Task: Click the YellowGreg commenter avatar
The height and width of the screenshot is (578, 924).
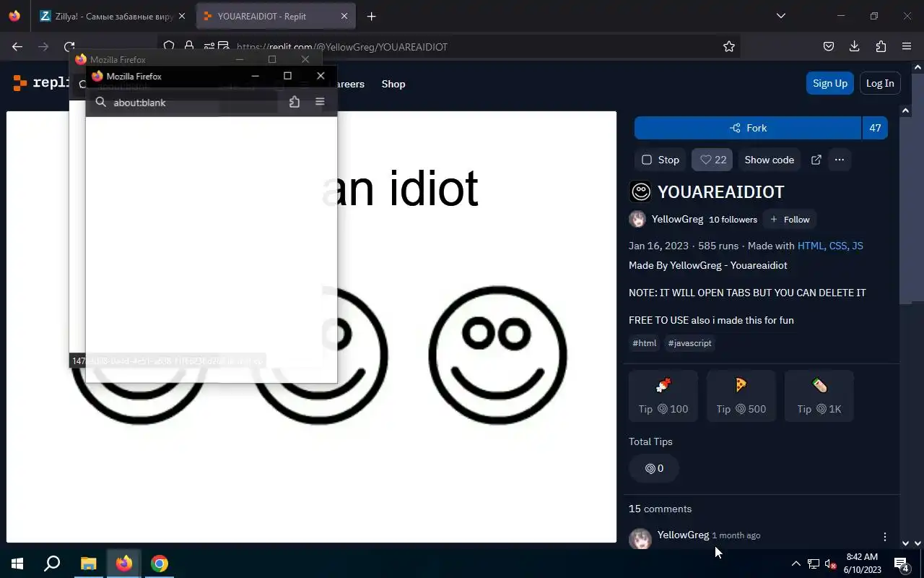Action: click(x=640, y=538)
